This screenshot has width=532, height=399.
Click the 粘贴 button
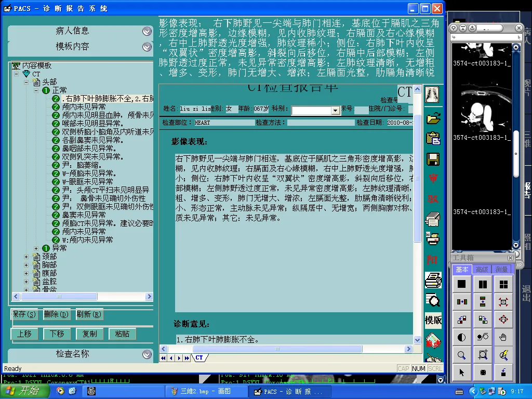click(x=122, y=334)
